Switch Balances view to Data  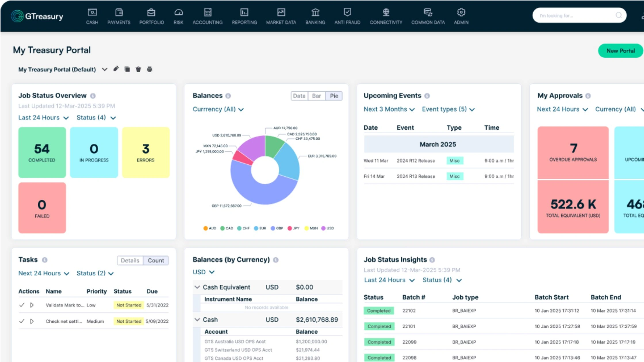pos(299,96)
